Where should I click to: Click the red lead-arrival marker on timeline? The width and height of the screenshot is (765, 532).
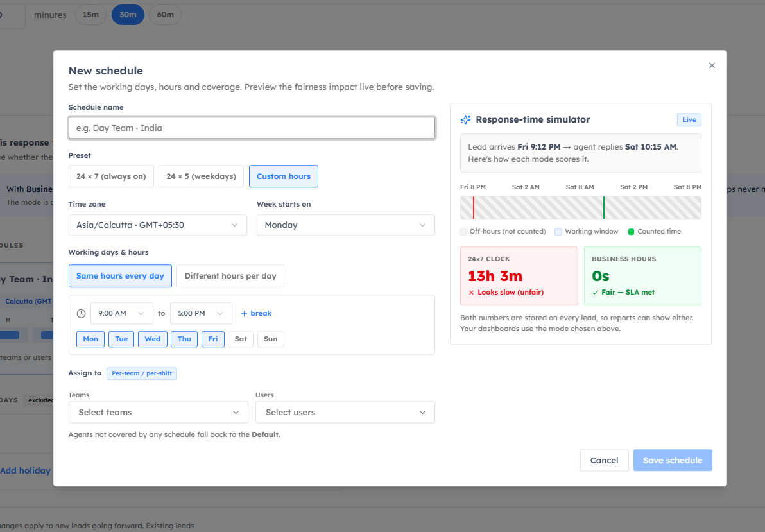point(473,208)
